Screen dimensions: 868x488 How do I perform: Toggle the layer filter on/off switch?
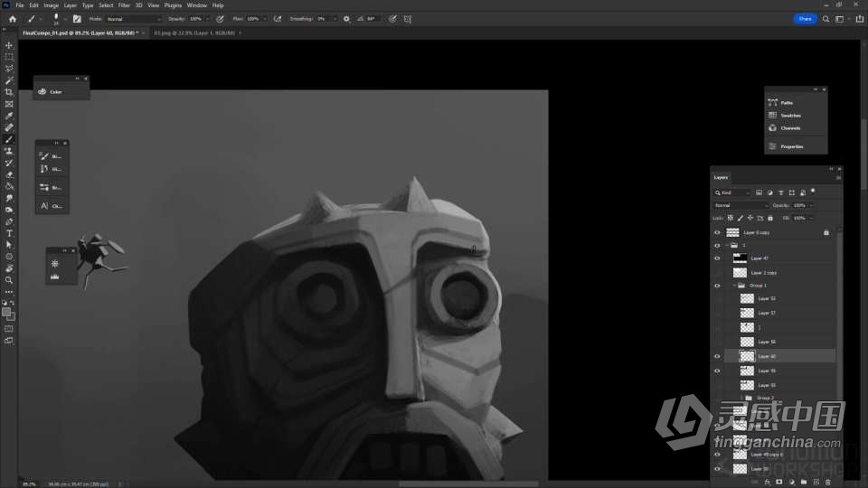(813, 191)
